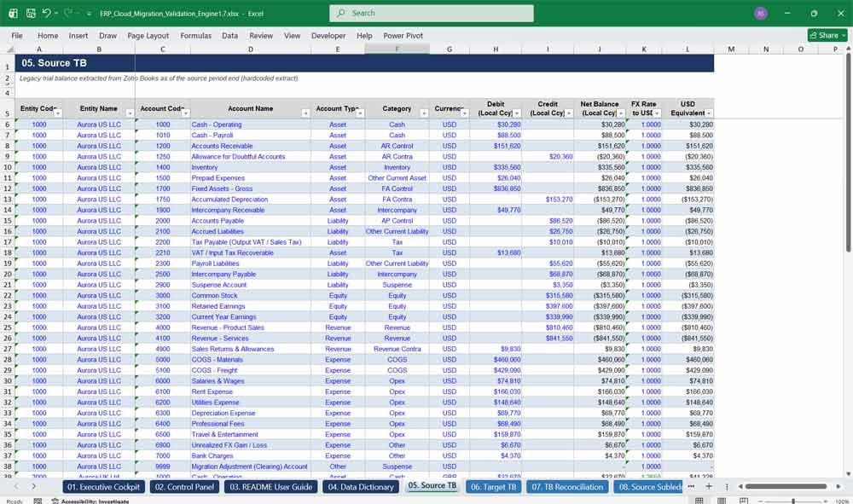Open the USD Equivalent filter dropdown

(709, 113)
